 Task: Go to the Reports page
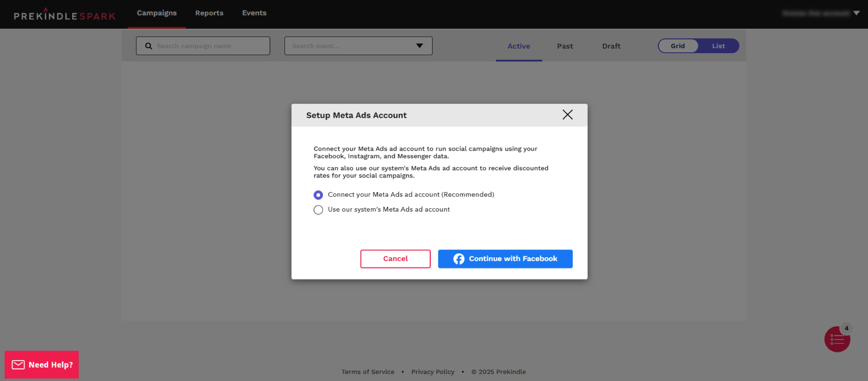209,13
